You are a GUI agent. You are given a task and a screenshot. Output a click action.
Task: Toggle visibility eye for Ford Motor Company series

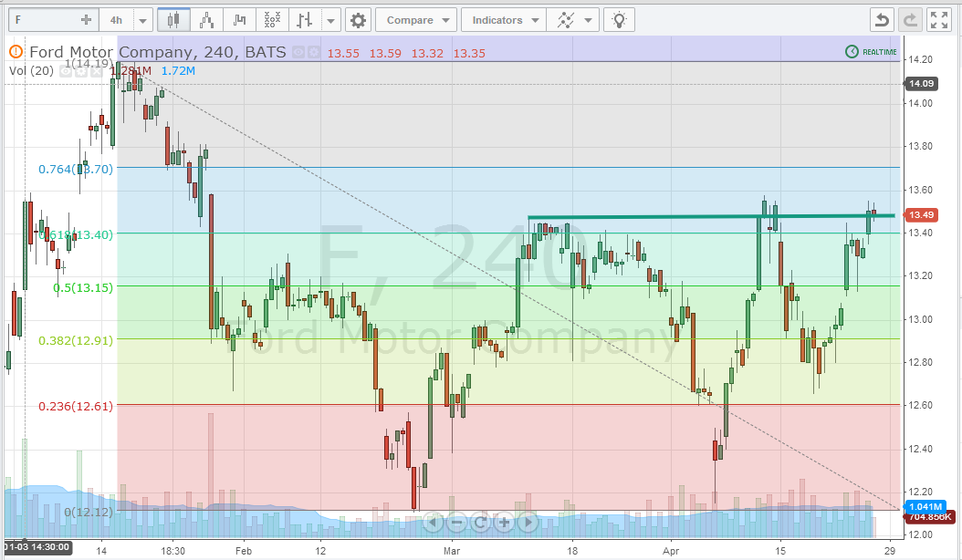tap(298, 53)
